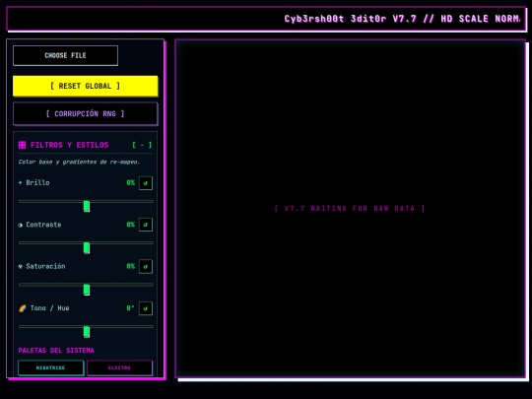Screen dimensions: 532x399
Task: Click the 'Waiting for raw data' canvas placeholder
Action: [x=350, y=208]
